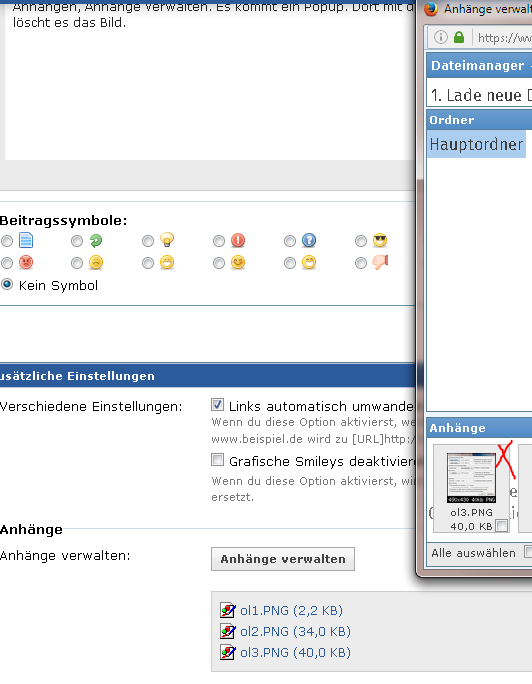The height and width of the screenshot is (684, 532).
Task: Select the Hauptordner folder in popup
Action: point(476,144)
